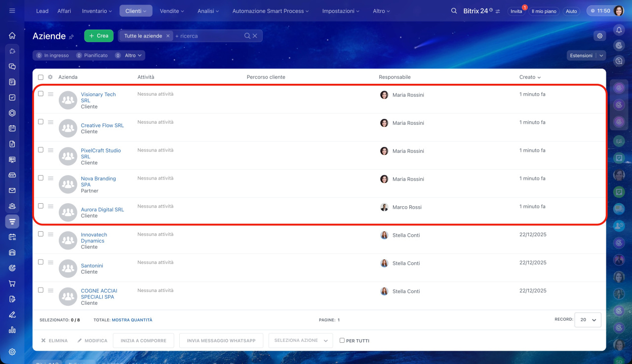Viewport: 632px width, 364px height.
Task: Open the Aurora Digital SRL company link
Action: (102, 210)
